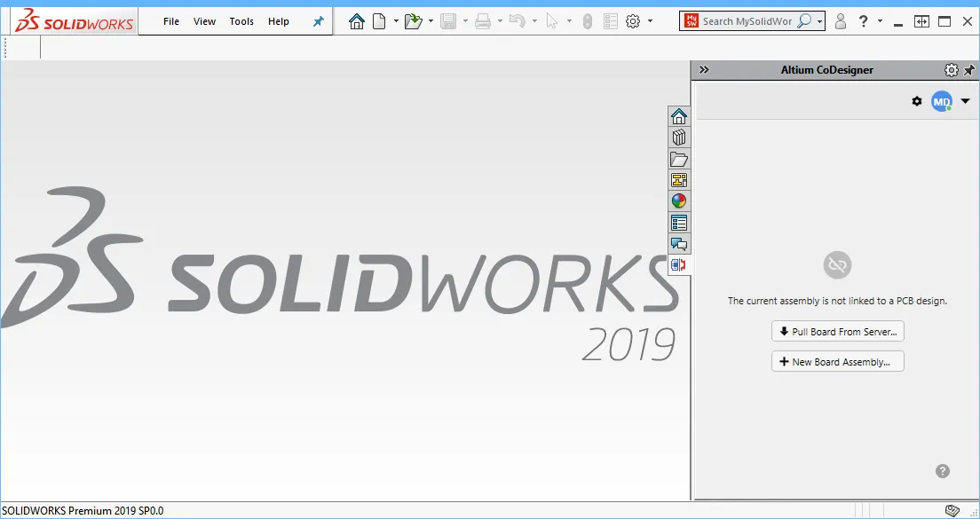The image size is (980, 519).
Task: Open SOLIDWORKS Forum chat bubbles tab
Action: pyautogui.click(x=679, y=244)
